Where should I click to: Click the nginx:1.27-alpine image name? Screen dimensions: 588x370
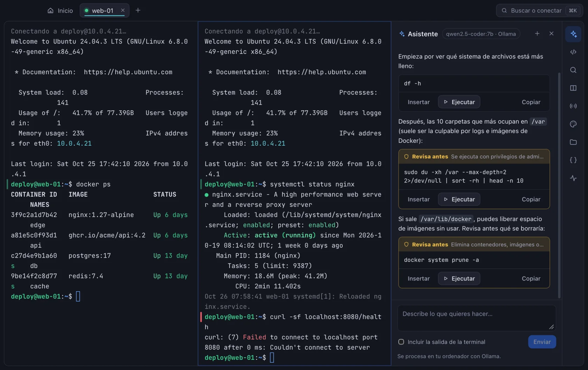[101, 215]
